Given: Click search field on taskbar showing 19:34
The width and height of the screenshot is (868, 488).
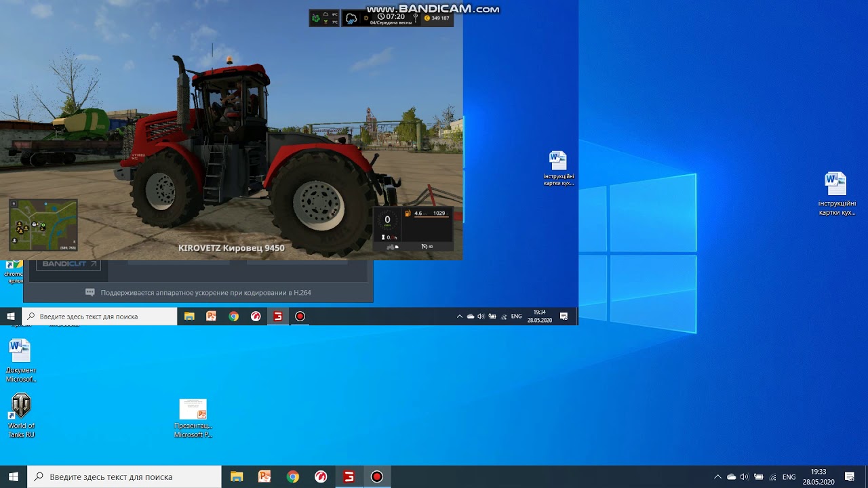Looking at the screenshot, I should pyautogui.click(x=100, y=317).
